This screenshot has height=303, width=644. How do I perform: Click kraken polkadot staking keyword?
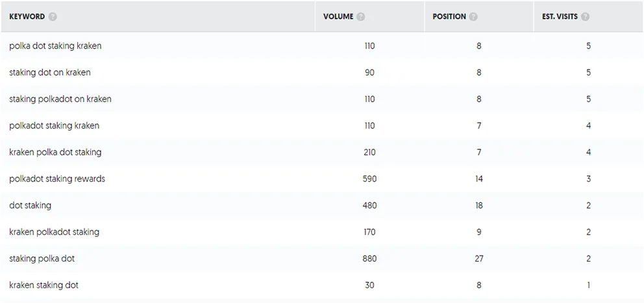click(x=55, y=232)
